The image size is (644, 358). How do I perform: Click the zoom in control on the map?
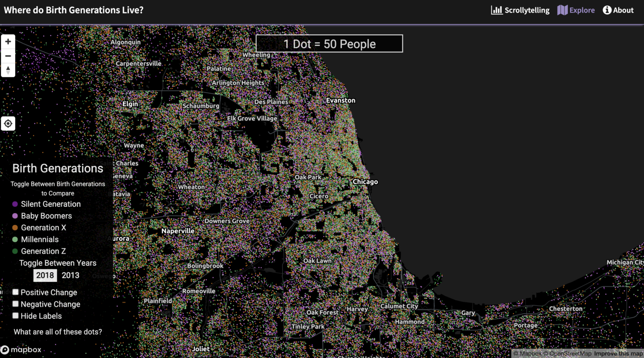point(8,41)
